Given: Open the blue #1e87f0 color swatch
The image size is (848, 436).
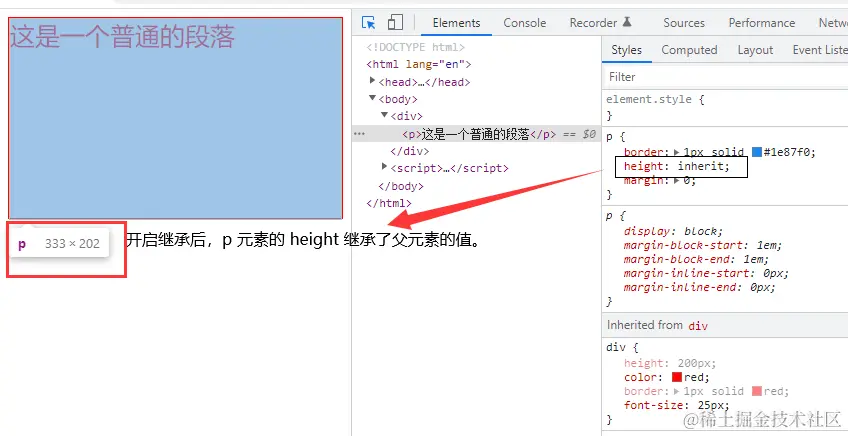Looking at the screenshot, I should (757, 152).
